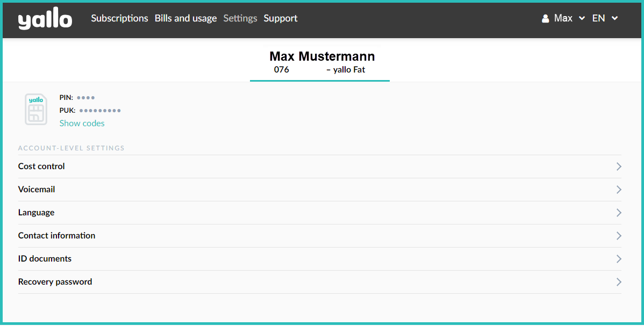This screenshot has height=326, width=644.
Task: Expand the Voicemail chevron arrow
Action: [x=619, y=190]
